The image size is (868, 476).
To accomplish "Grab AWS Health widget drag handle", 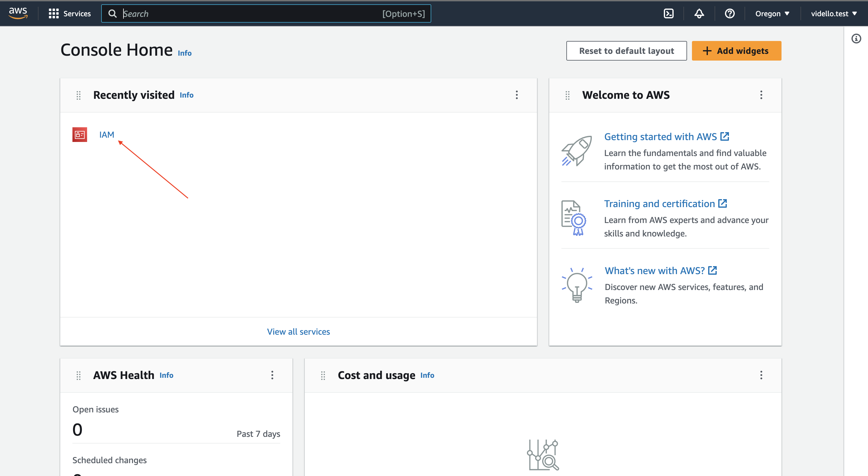I will 79,375.
